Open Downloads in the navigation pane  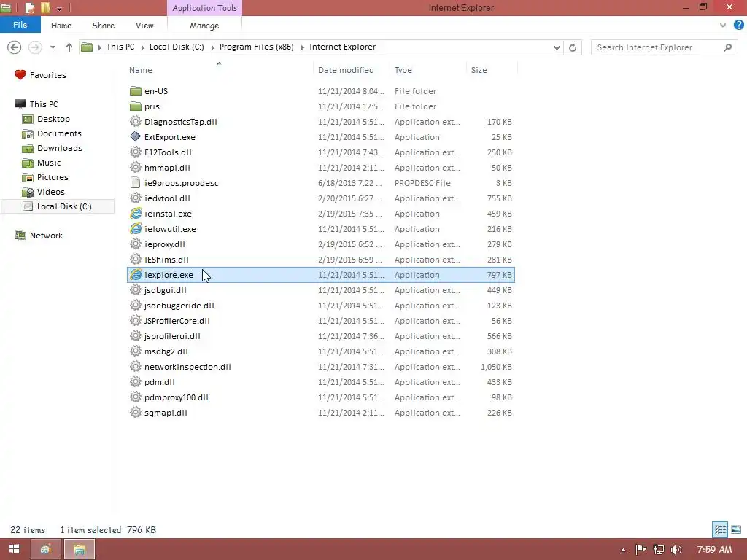[60, 148]
